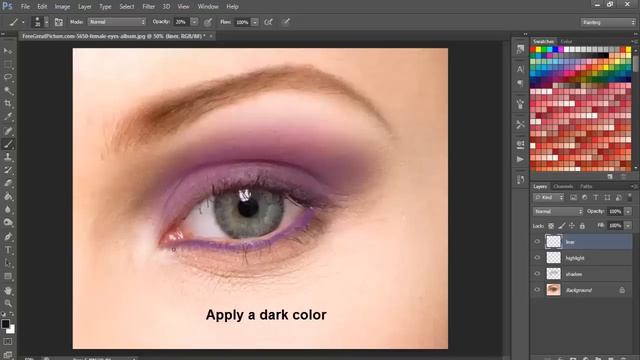Select the Move tool
Screen dimensions: 640x360
click(8, 51)
